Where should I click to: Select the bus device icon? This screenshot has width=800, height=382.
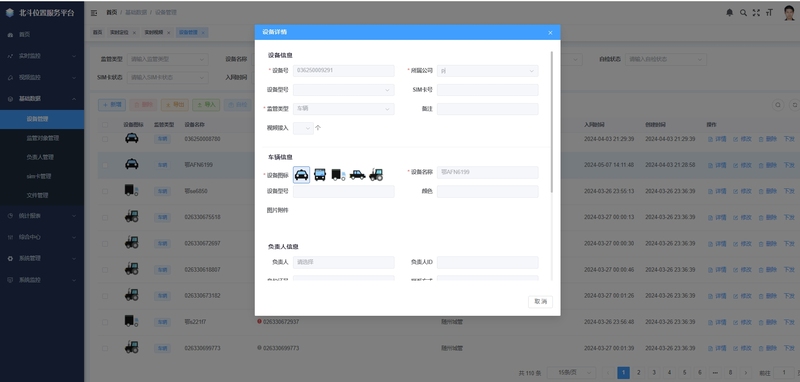320,175
